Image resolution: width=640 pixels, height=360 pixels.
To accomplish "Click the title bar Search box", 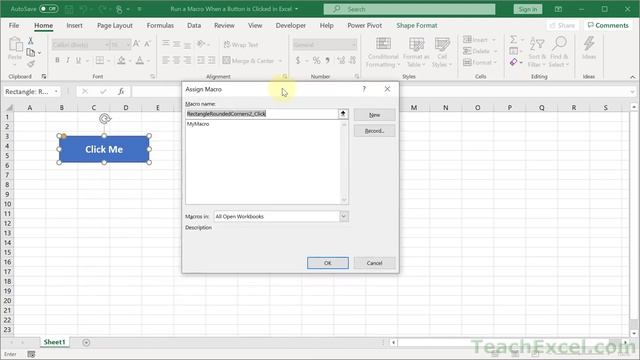I will pyautogui.click(x=409, y=9).
